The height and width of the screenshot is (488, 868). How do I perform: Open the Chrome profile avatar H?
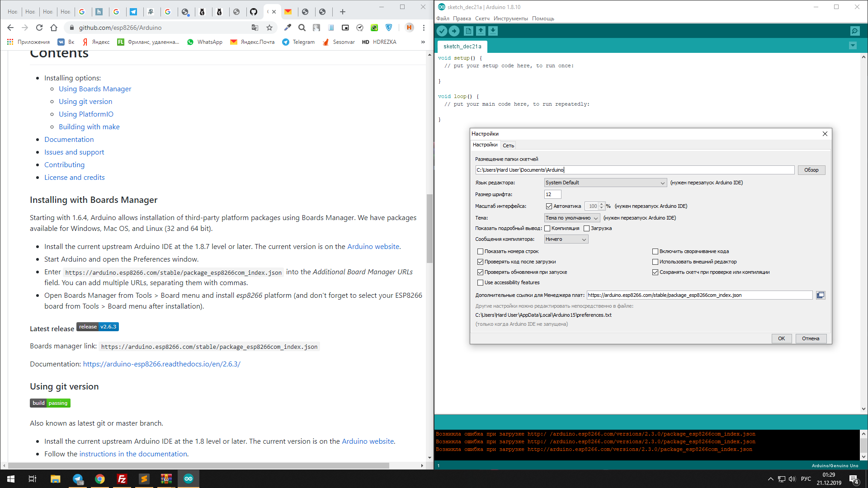409,28
